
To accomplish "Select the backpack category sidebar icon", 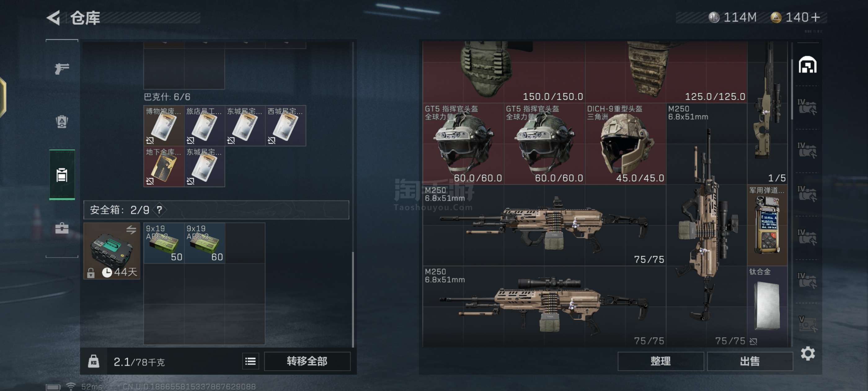I will click(62, 121).
